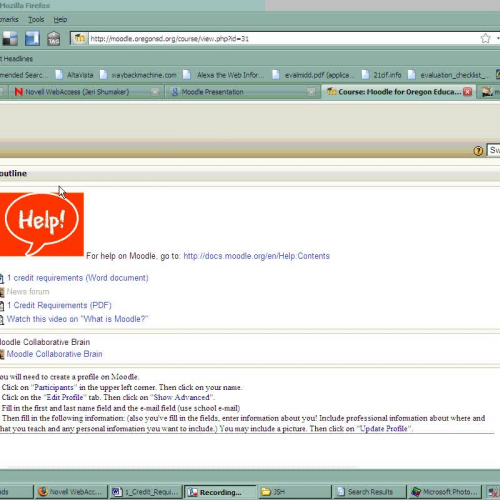The width and height of the screenshot is (500, 500).
Task: Click the Participants link in instructions
Action: tap(54, 387)
